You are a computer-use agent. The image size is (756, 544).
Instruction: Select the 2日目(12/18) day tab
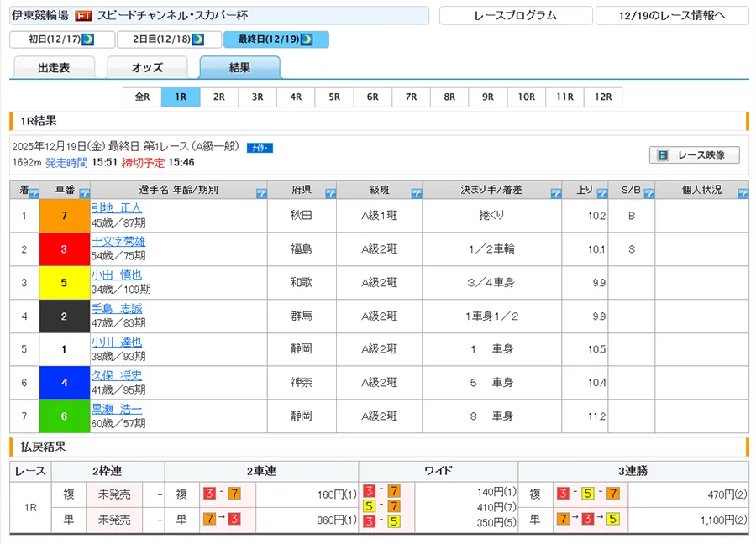167,39
